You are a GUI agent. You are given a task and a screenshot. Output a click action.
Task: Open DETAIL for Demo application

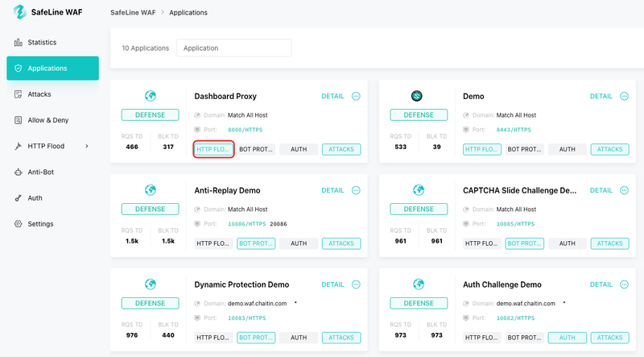pyautogui.click(x=601, y=96)
